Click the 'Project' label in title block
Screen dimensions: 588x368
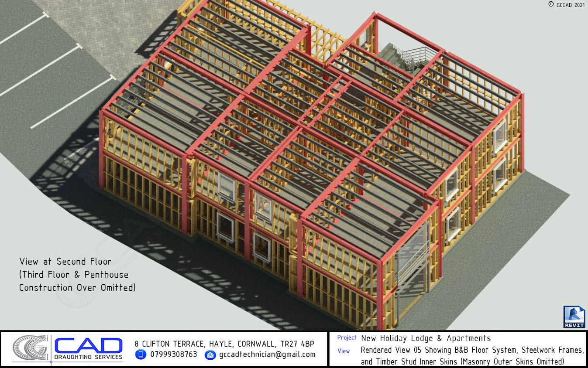[347, 338]
